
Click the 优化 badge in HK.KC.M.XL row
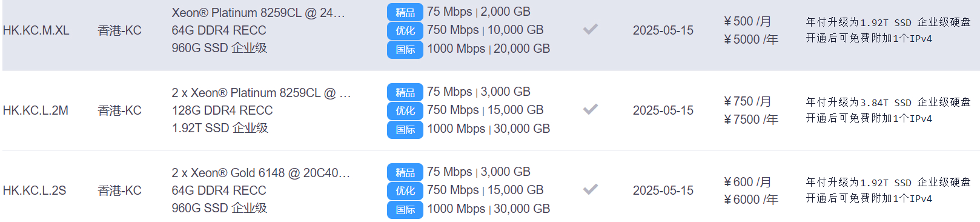tap(405, 30)
